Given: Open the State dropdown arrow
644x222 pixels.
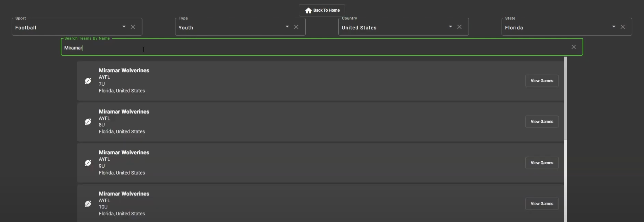Looking at the screenshot, I should tap(613, 27).
